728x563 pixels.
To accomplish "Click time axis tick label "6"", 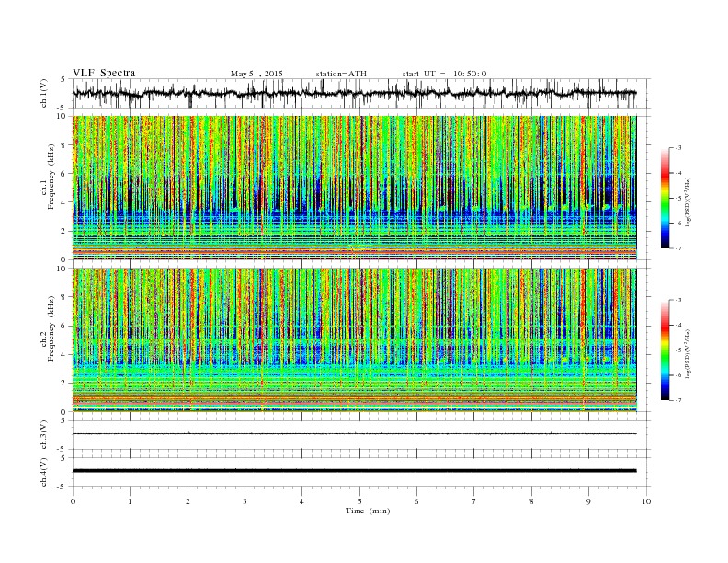I will [x=416, y=501].
